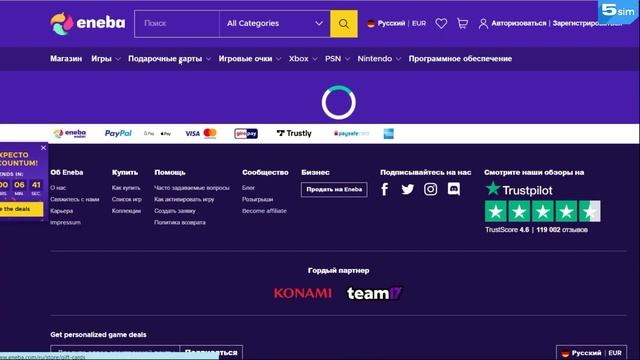This screenshot has width=640, height=360.
Task: Open Impressum footer link
Action: coord(65,222)
